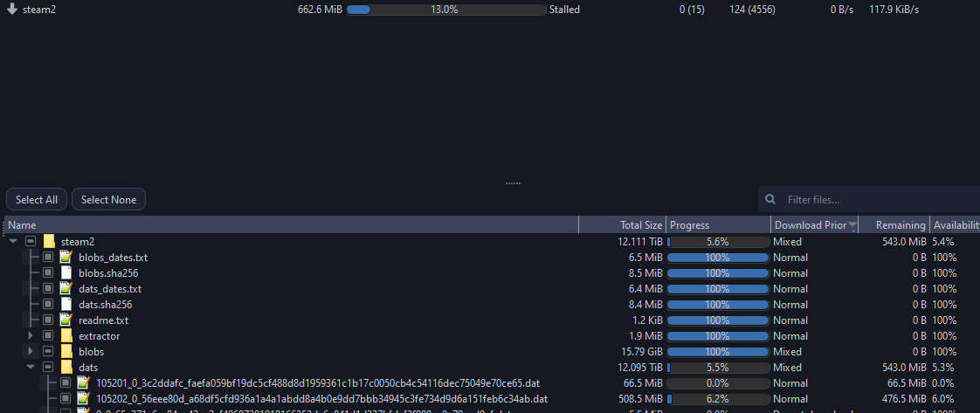Click the 124 (4556) peers value
This screenshot has width=980, height=413.
[754, 10]
